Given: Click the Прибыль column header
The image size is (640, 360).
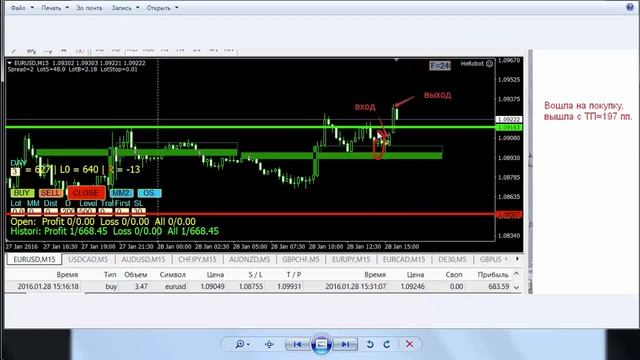Looking at the screenshot, I should point(493,275).
